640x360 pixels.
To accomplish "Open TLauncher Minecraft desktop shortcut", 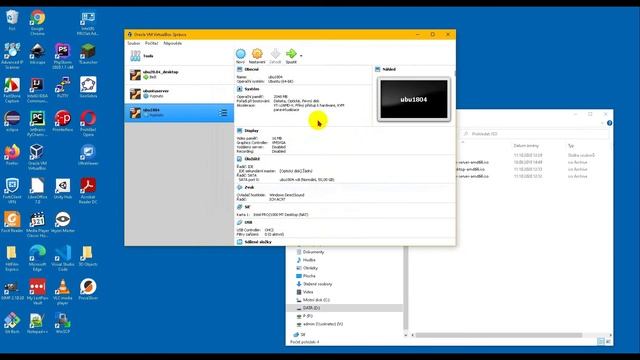I will click(88, 54).
